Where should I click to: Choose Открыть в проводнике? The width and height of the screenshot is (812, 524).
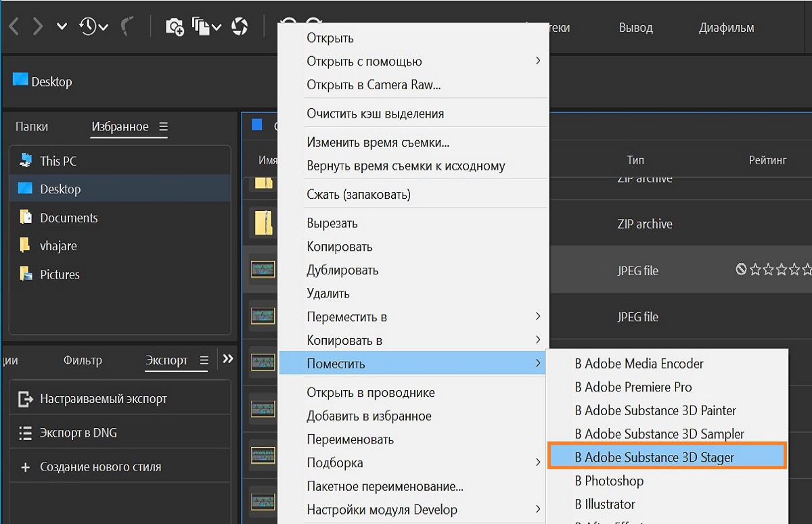(x=412, y=393)
